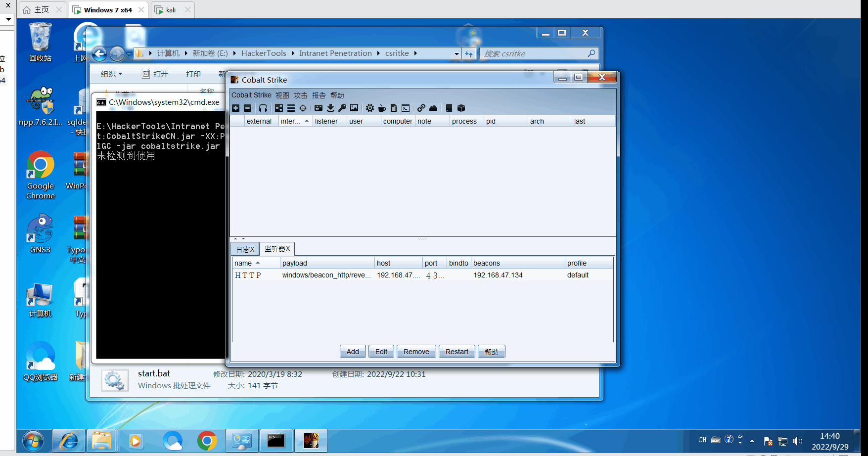This screenshot has height=456, width=868.
Task: Select the HTTP listener row
Action: [423, 275]
